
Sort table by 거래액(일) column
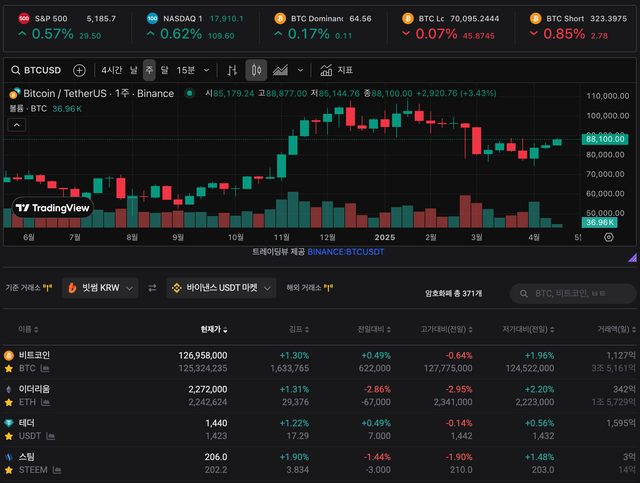pyautogui.click(x=617, y=329)
